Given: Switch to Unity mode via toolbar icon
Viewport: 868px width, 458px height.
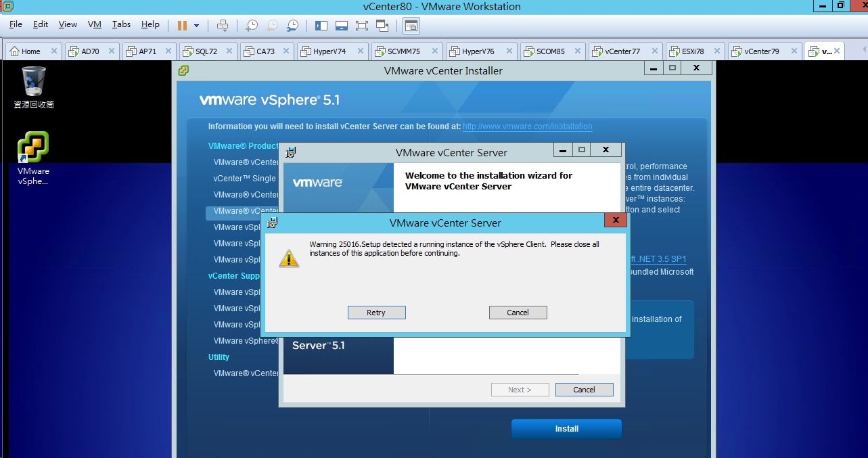Looking at the screenshot, I should [382, 25].
